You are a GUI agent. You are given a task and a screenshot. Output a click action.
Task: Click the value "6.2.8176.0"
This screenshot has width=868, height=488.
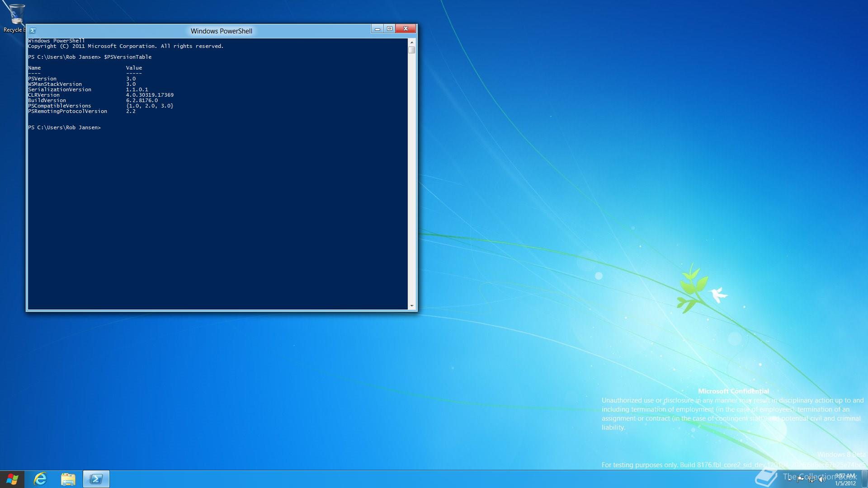(142, 100)
